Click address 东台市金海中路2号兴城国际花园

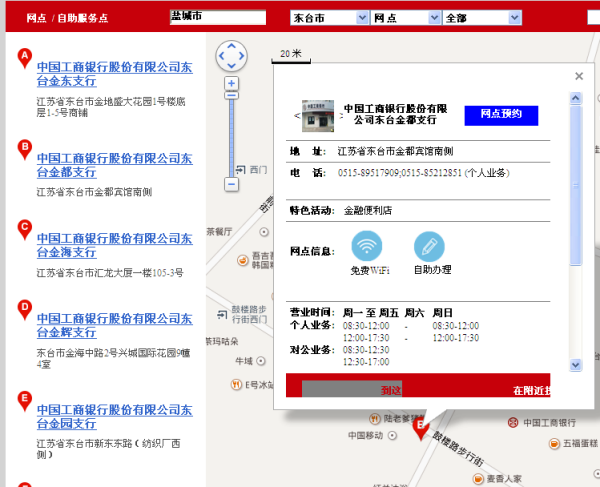[113, 358]
